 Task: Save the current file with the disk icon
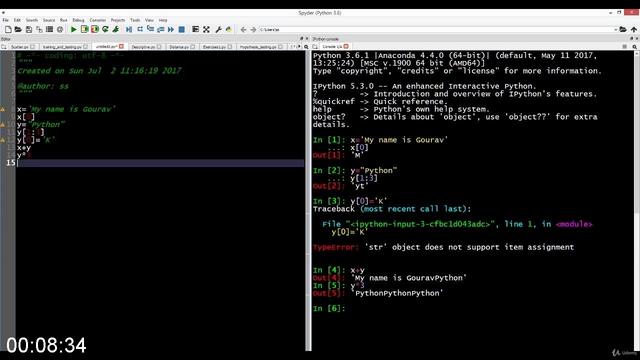(29, 29)
